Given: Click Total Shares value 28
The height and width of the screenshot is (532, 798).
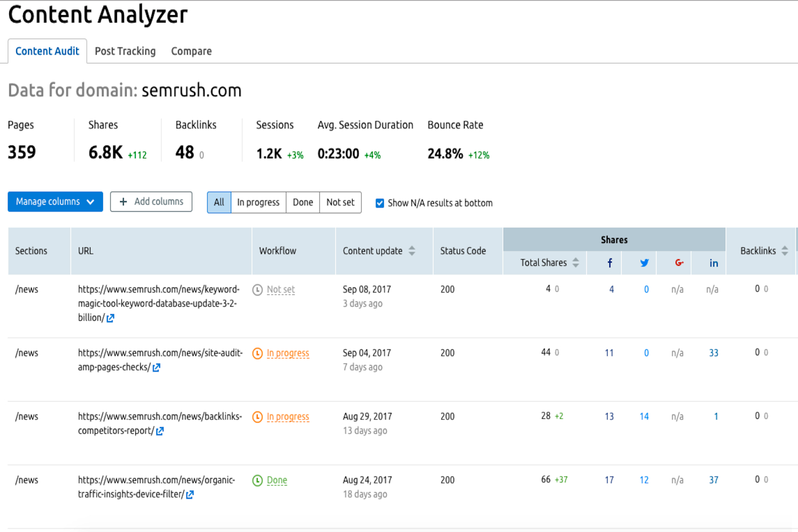Looking at the screenshot, I should coord(546,416).
